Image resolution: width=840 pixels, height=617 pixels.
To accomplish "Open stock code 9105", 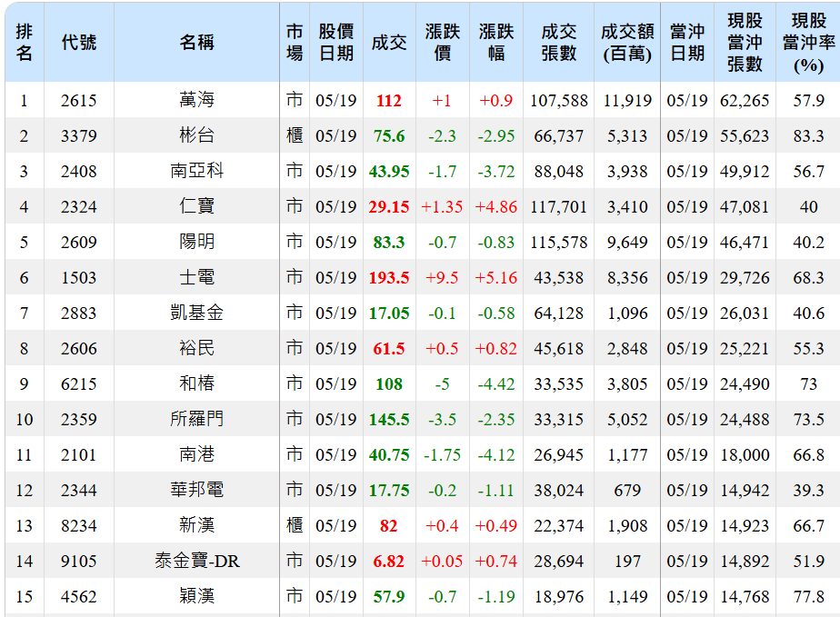I will (79, 561).
